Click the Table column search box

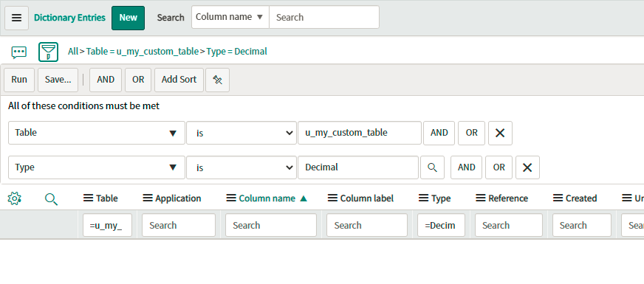[107, 225]
